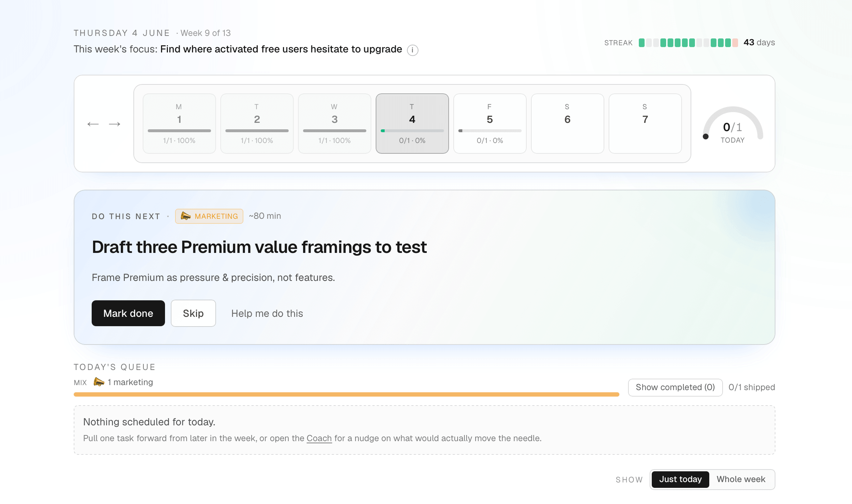Switch view to Whole week
The height and width of the screenshot is (504, 852).
point(741,479)
